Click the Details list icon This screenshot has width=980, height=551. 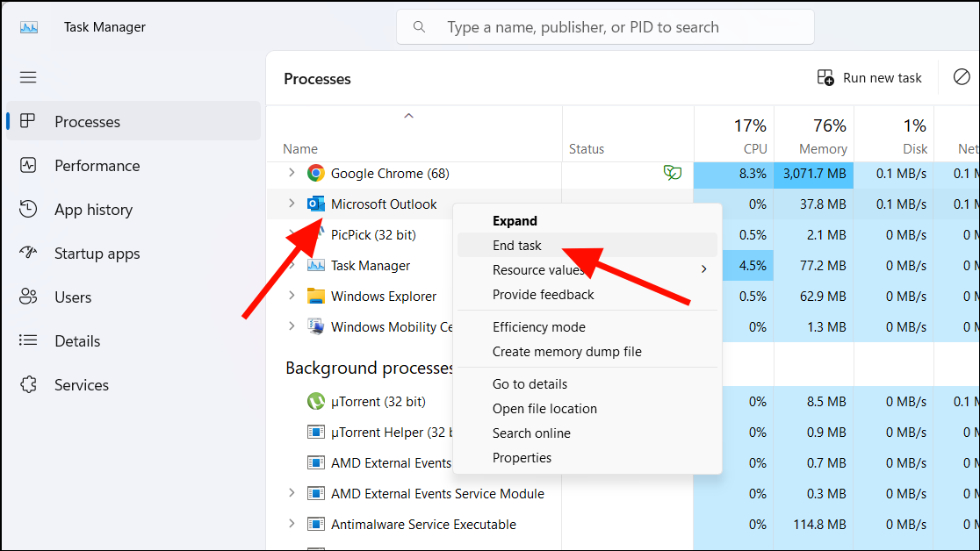coord(28,340)
